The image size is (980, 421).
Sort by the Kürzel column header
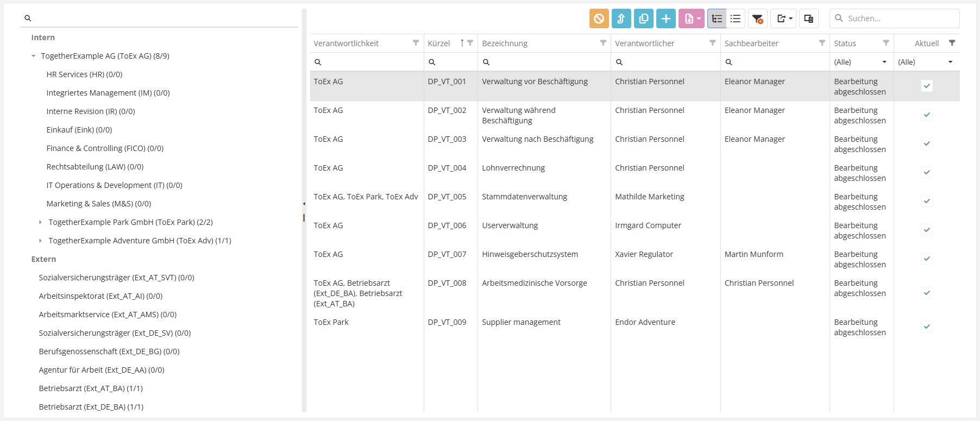[439, 43]
